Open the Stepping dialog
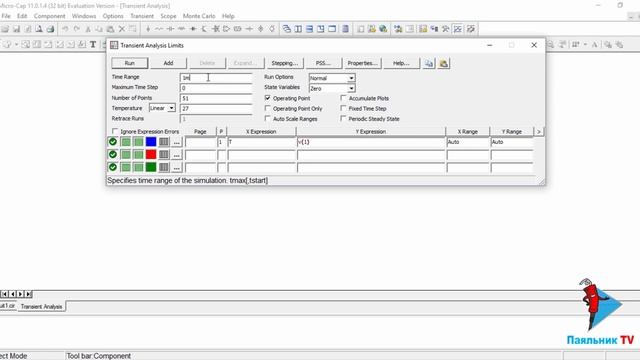 [x=284, y=63]
